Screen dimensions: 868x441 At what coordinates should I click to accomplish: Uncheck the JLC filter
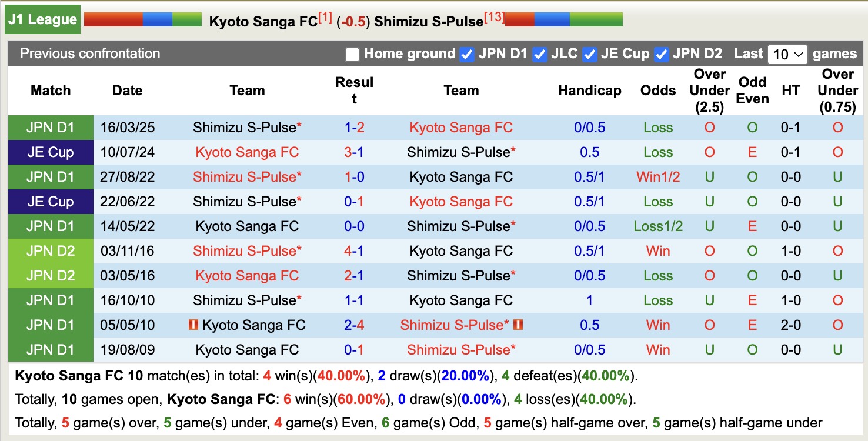539,54
